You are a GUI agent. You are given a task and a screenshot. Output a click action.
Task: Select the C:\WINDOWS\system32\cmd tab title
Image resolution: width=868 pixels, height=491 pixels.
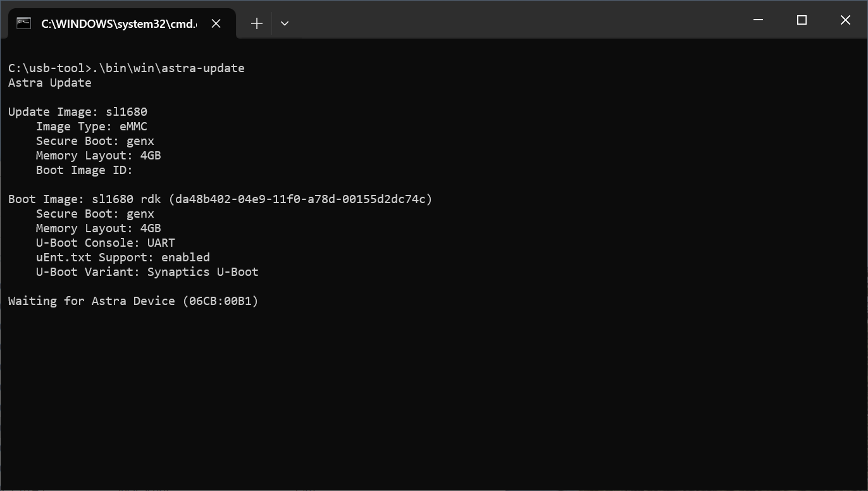click(118, 23)
